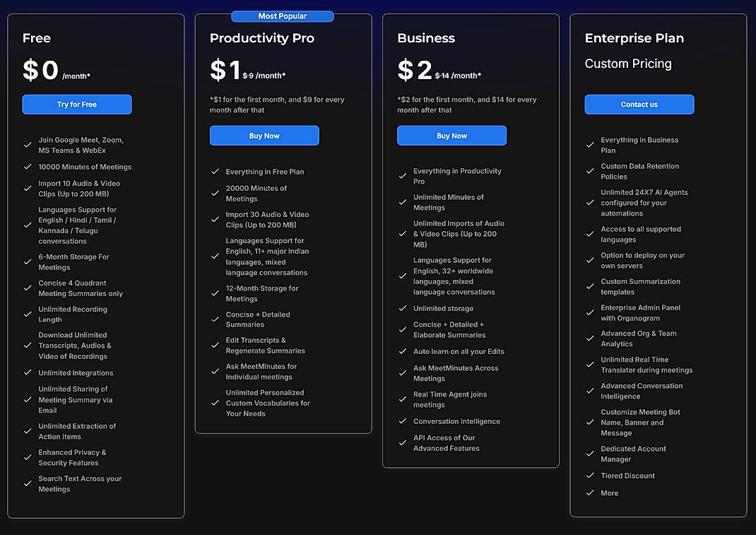Select the checkmark next to Custom Summarization templates

[x=591, y=286]
